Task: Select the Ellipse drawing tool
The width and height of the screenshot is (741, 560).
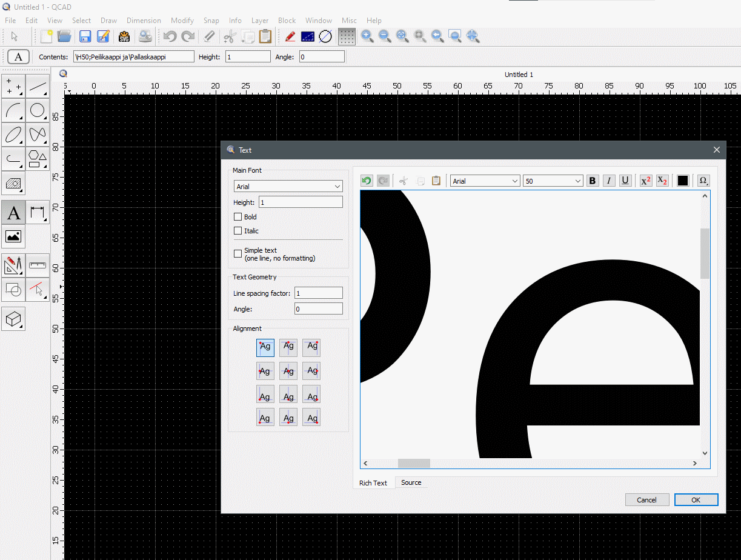Action: click(x=14, y=134)
